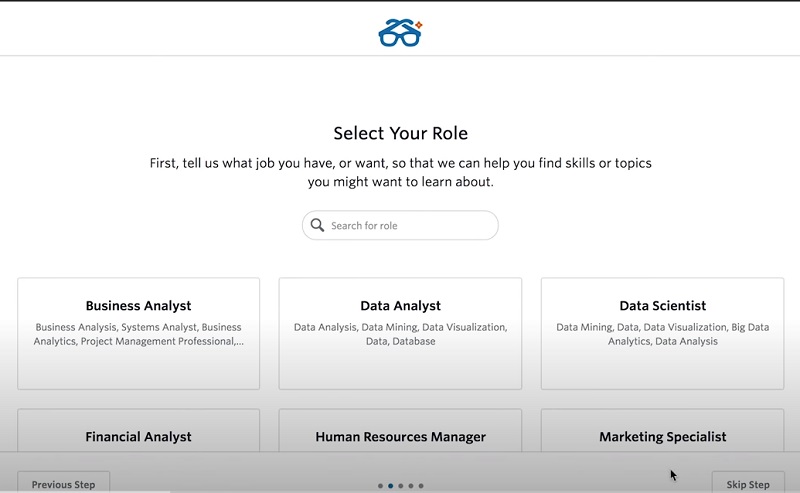Jump to the fourth step dot

point(411,486)
